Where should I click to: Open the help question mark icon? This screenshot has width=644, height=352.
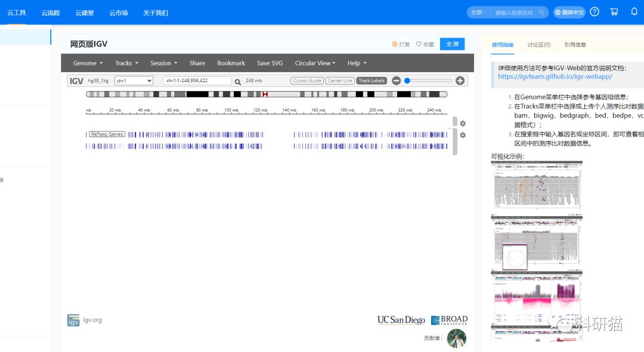point(595,11)
